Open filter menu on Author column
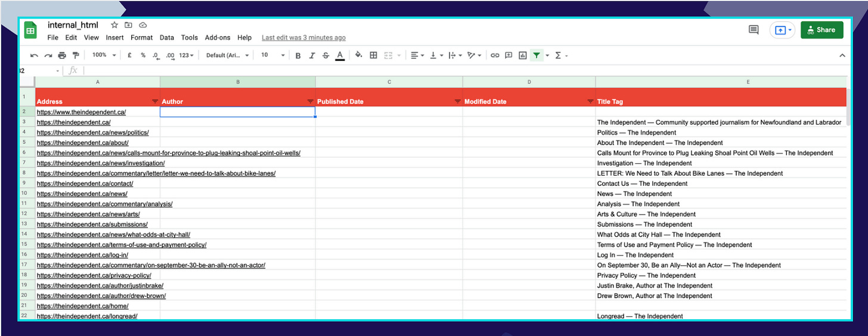Image resolution: width=868 pixels, height=336 pixels. (310, 101)
